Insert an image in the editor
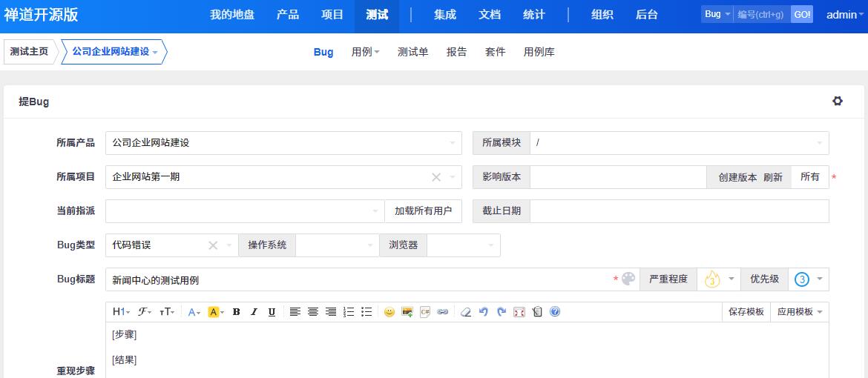Screen dimensions: 868x378 (407, 312)
